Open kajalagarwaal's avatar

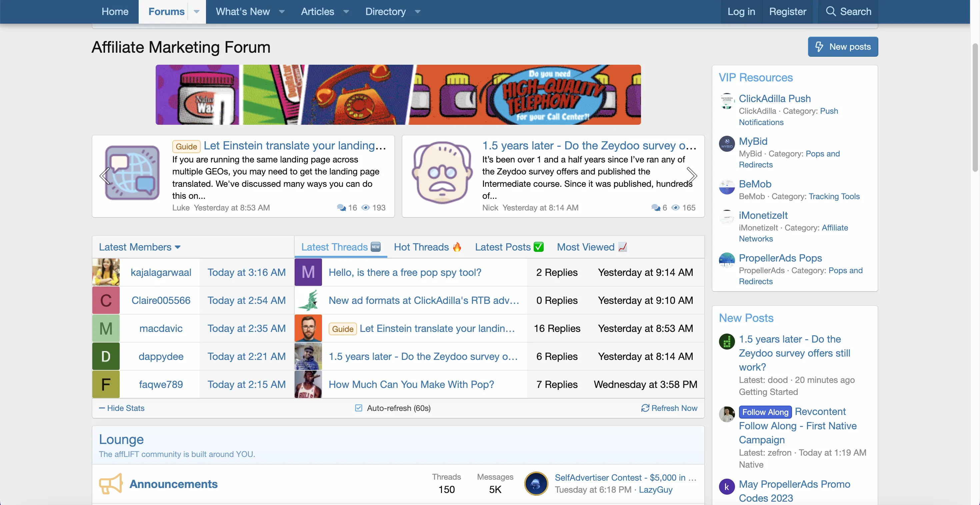pyautogui.click(x=106, y=272)
